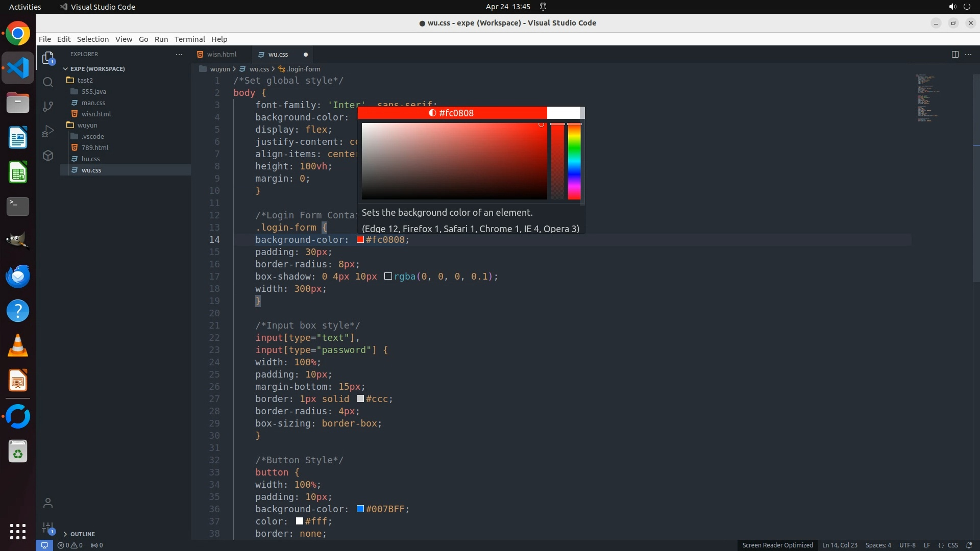980x551 pixels.
Task: Open the Source Control view
Action: tap(48, 106)
